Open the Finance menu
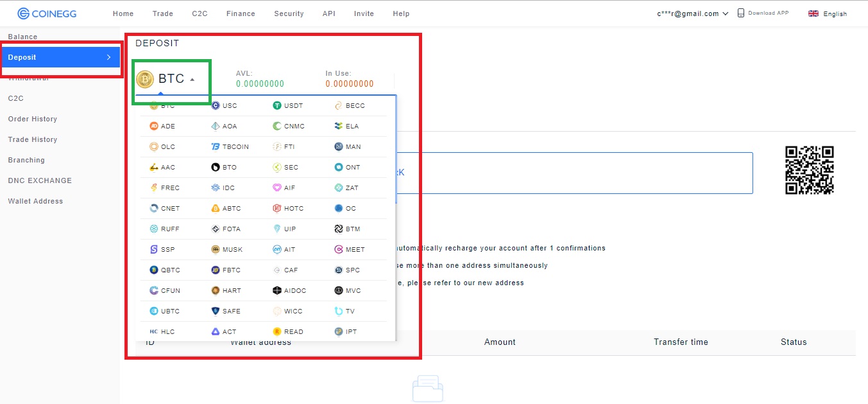This screenshot has width=868, height=404. (241, 13)
